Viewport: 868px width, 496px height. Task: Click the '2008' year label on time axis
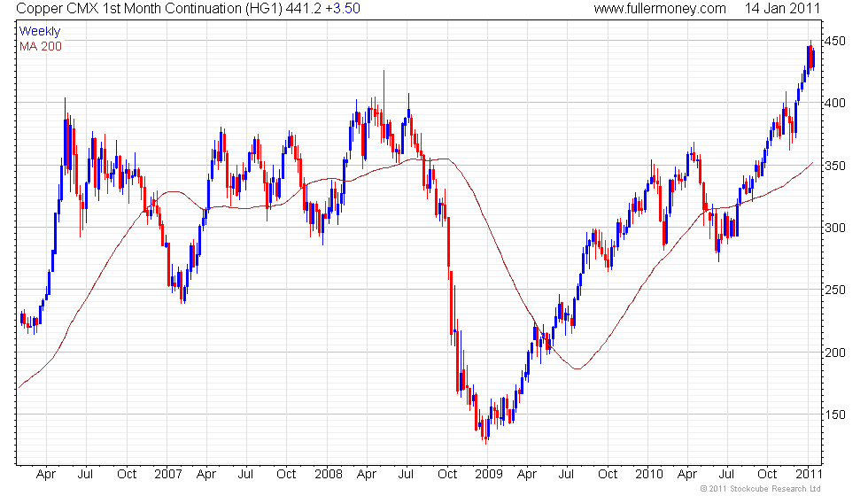[329, 475]
